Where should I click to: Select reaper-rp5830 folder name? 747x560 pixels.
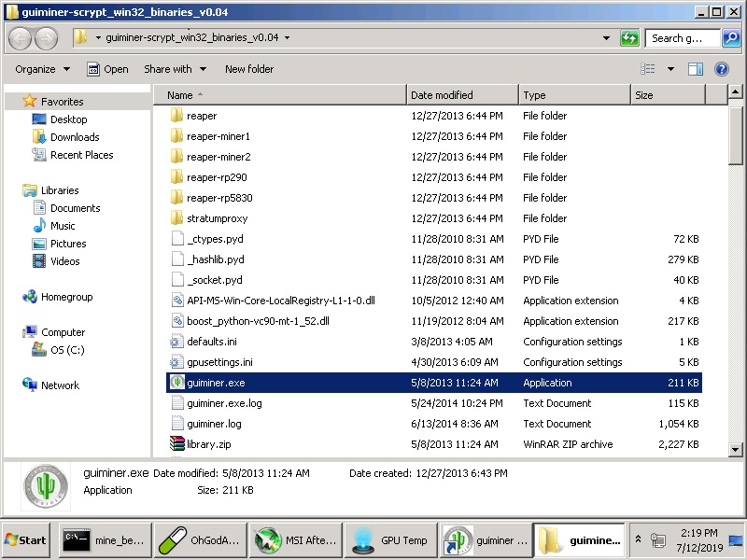tap(219, 198)
